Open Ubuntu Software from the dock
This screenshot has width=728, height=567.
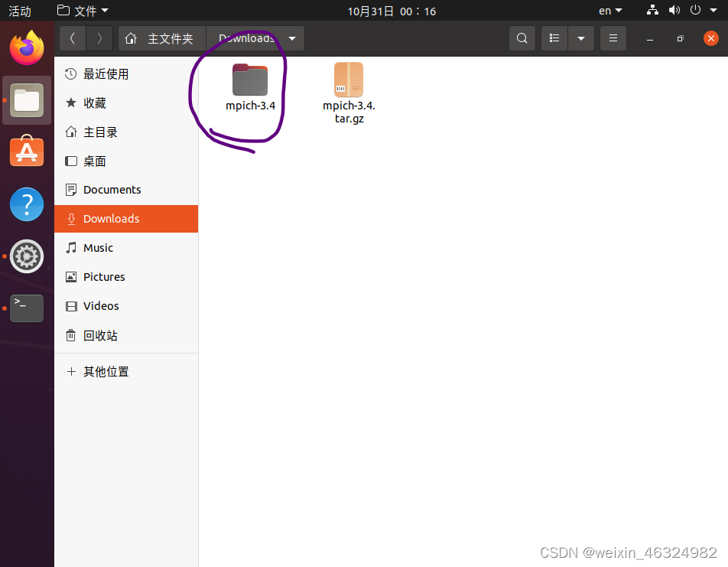pyautogui.click(x=27, y=152)
